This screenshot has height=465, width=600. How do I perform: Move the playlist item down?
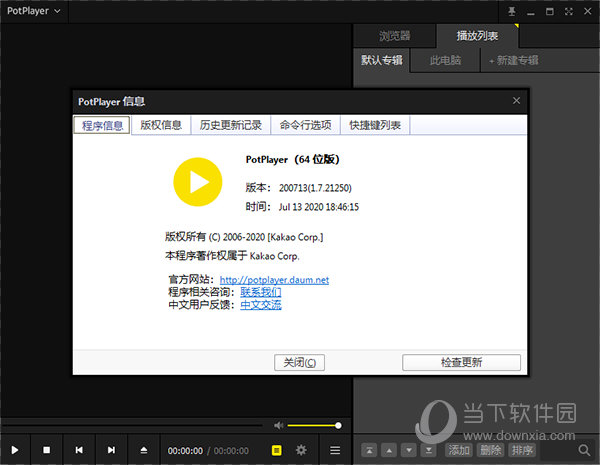409,450
